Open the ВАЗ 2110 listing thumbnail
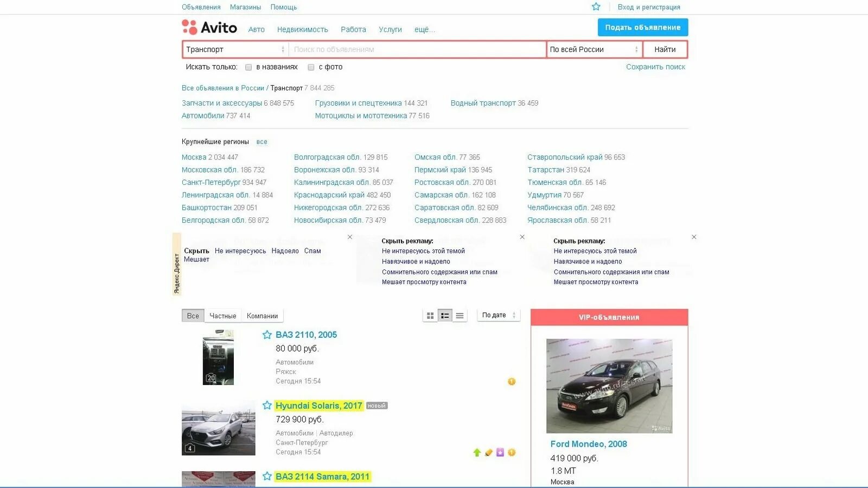 tap(218, 357)
